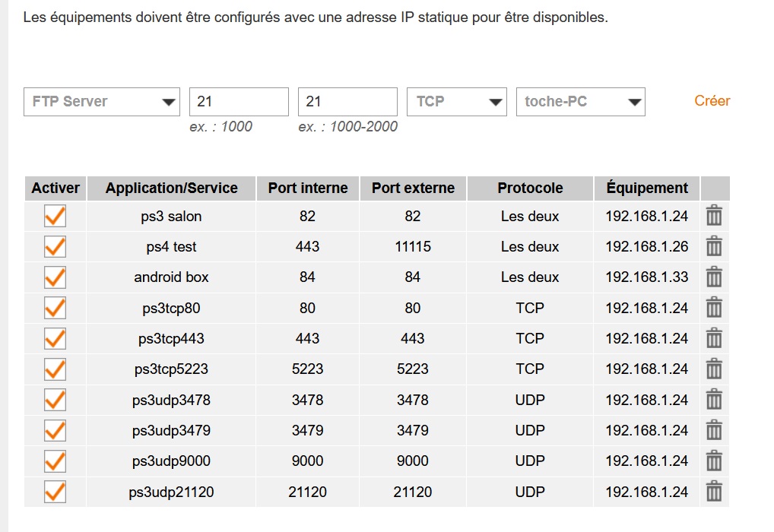
Task: Click the Application/Service column header
Action: [x=171, y=188]
